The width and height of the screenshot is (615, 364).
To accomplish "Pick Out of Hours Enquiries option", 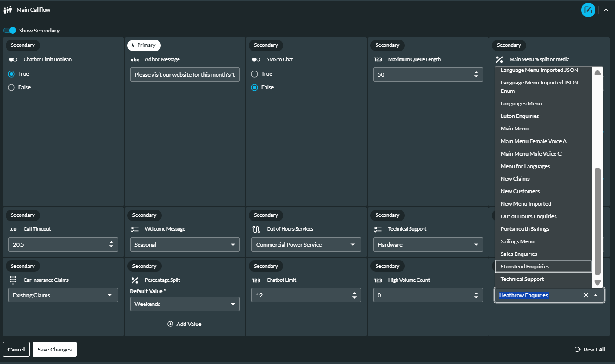I will click(x=543, y=216).
